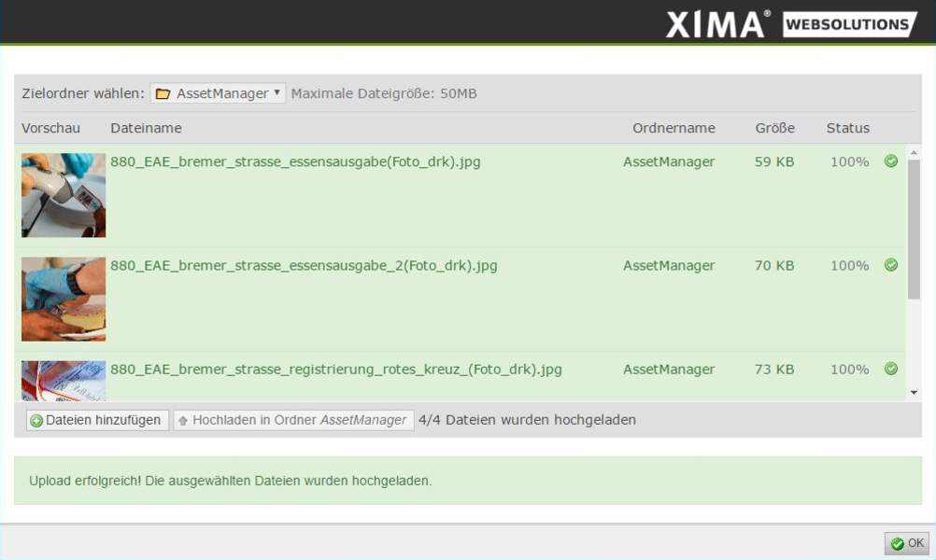Select filename 880_EAE_bremer_strasse_essensausgabe_2(Foto_drk).jpg

[304, 265]
